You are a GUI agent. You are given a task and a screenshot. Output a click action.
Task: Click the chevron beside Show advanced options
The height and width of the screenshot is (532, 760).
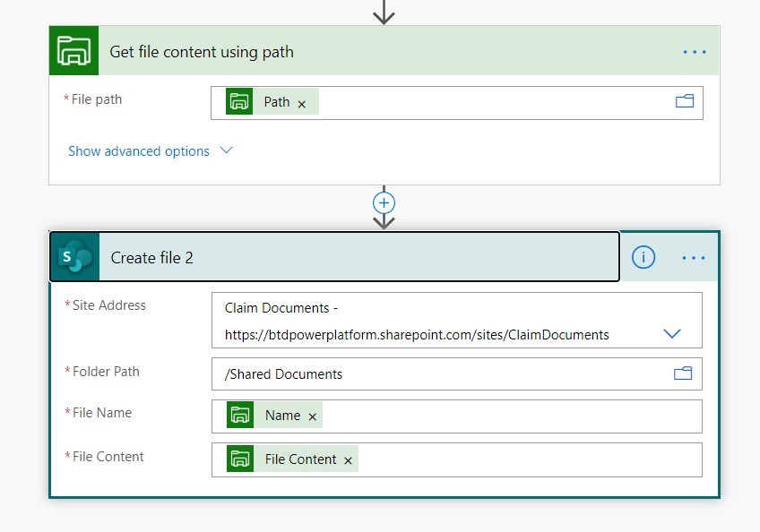227,150
